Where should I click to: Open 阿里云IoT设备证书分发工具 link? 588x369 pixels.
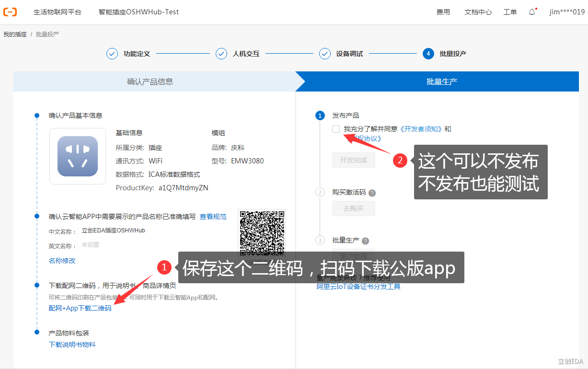coord(358,287)
